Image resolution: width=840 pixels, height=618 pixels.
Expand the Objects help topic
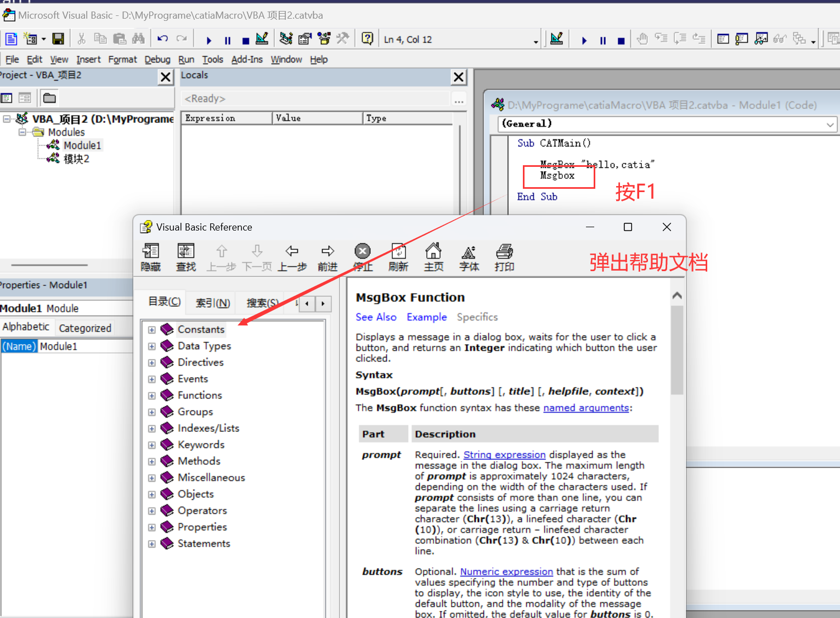[152, 495]
